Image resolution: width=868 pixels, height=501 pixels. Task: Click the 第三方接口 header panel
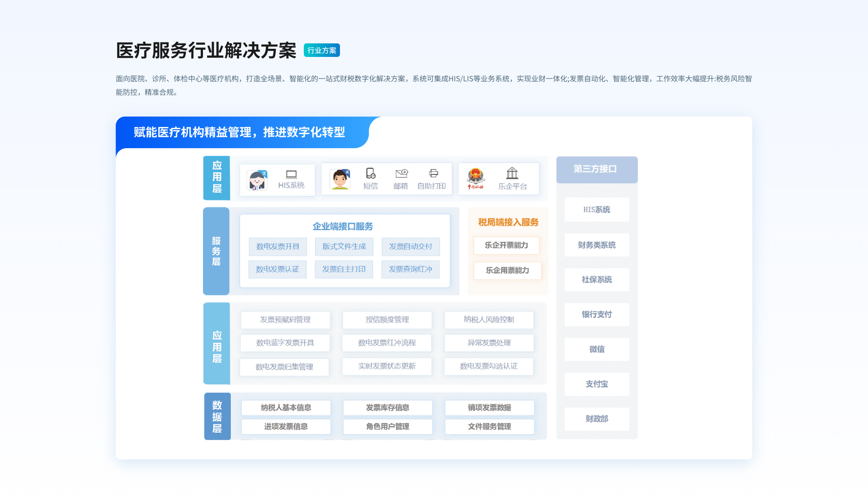pos(596,170)
